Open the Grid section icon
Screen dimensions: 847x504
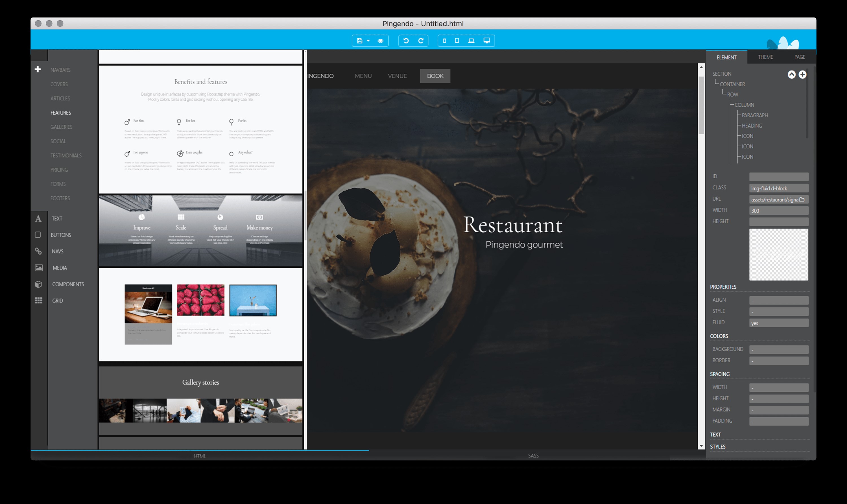point(38,301)
